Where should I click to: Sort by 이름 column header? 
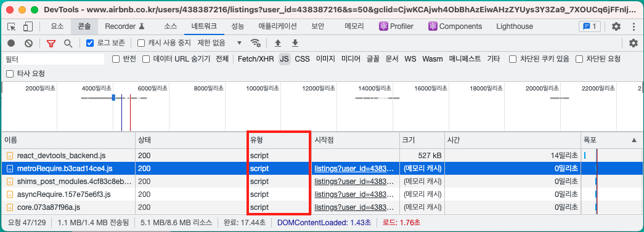[x=68, y=140]
